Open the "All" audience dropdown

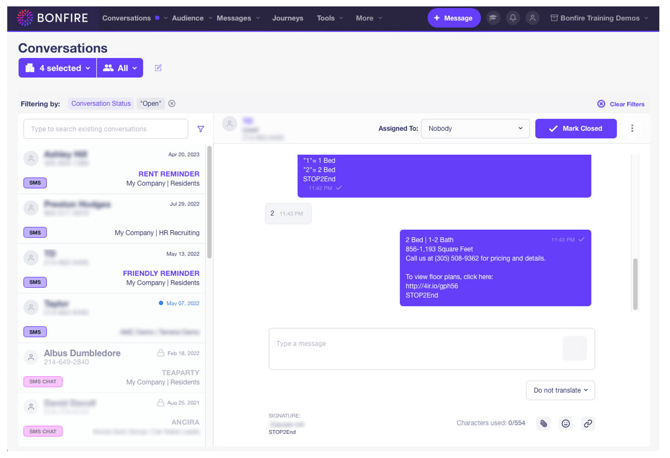point(120,68)
